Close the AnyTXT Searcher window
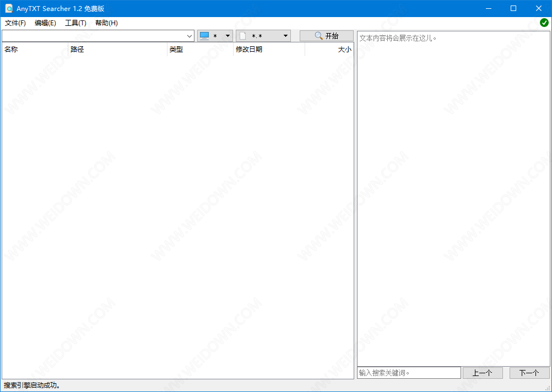Image resolution: width=552 pixels, height=392 pixels. (539, 8)
